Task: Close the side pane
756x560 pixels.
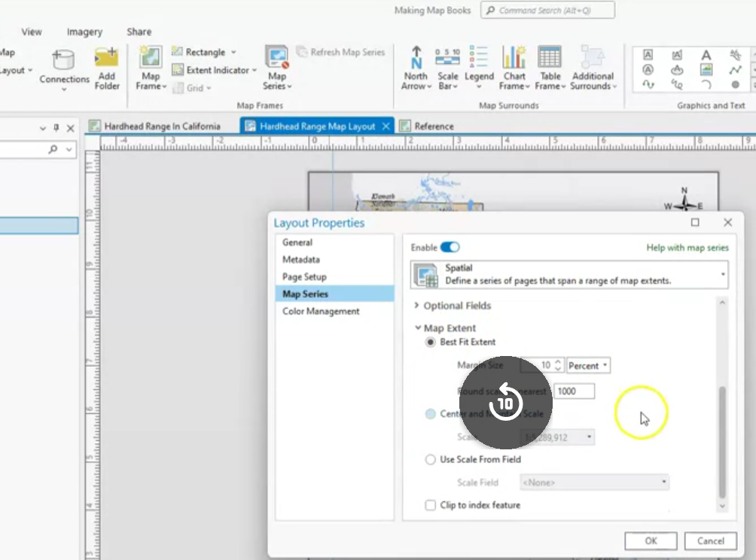Action: (x=70, y=128)
